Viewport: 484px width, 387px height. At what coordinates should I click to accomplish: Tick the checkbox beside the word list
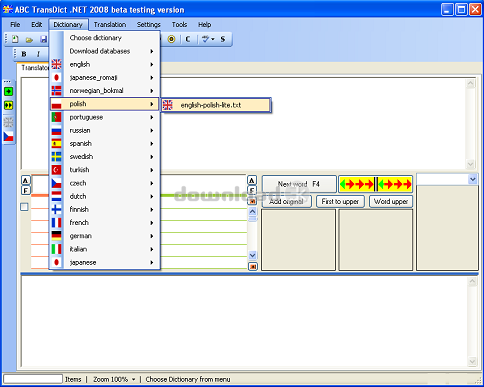click(24, 207)
